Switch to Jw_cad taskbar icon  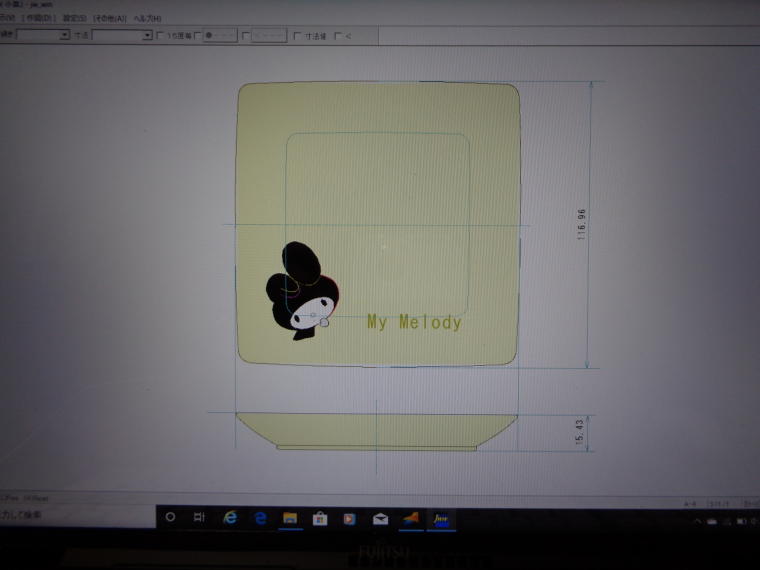pos(441,520)
